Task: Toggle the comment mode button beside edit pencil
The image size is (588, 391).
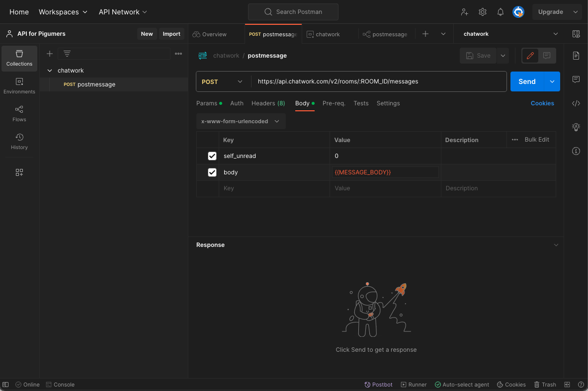Action: click(547, 56)
